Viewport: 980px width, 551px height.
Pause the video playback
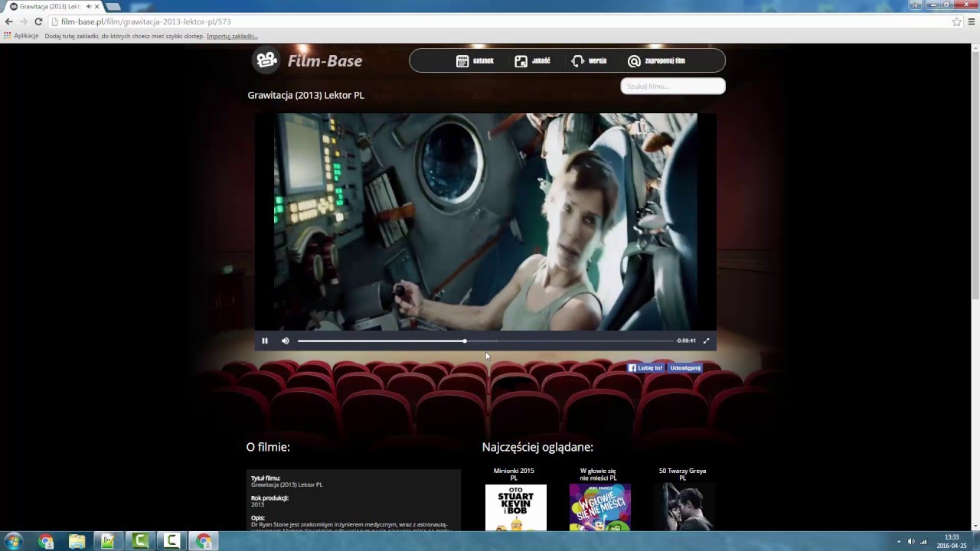point(265,341)
